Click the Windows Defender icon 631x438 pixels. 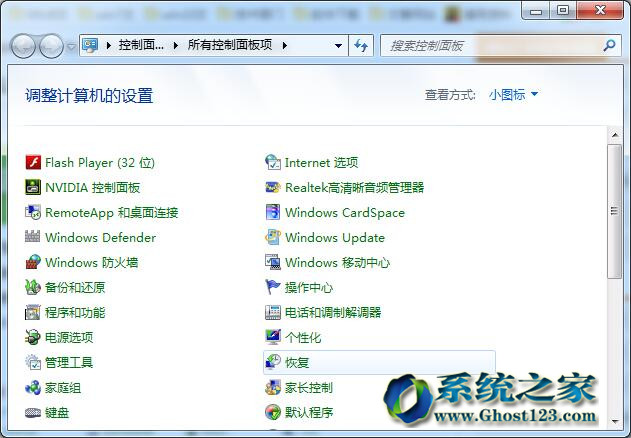coord(33,237)
